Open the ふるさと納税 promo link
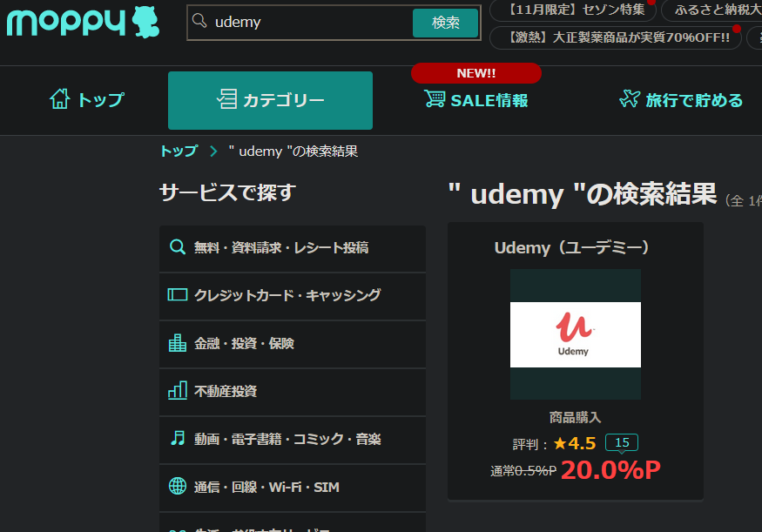This screenshot has height=532, width=762. pyautogui.click(x=711, y=10)
